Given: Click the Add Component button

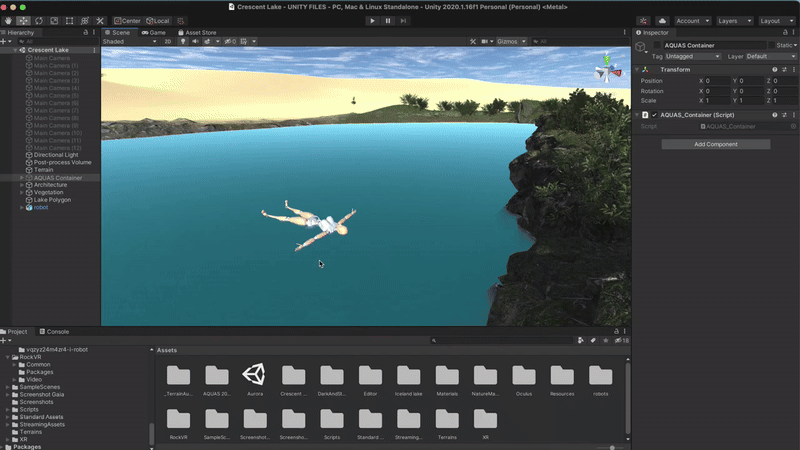Looking at the screenshot, I should (716, 144).
